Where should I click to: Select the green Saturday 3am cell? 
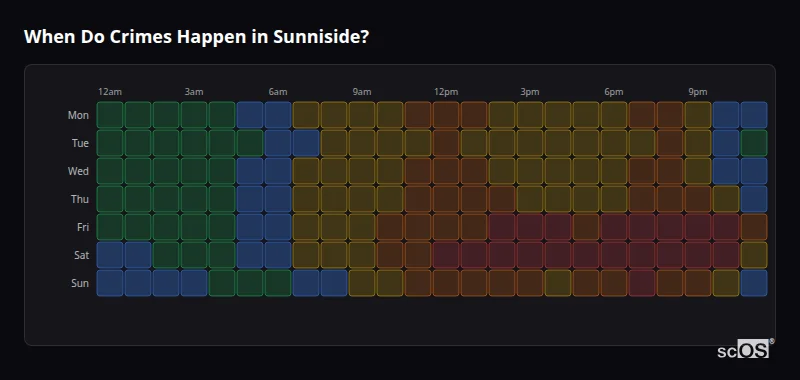[194, 255]
